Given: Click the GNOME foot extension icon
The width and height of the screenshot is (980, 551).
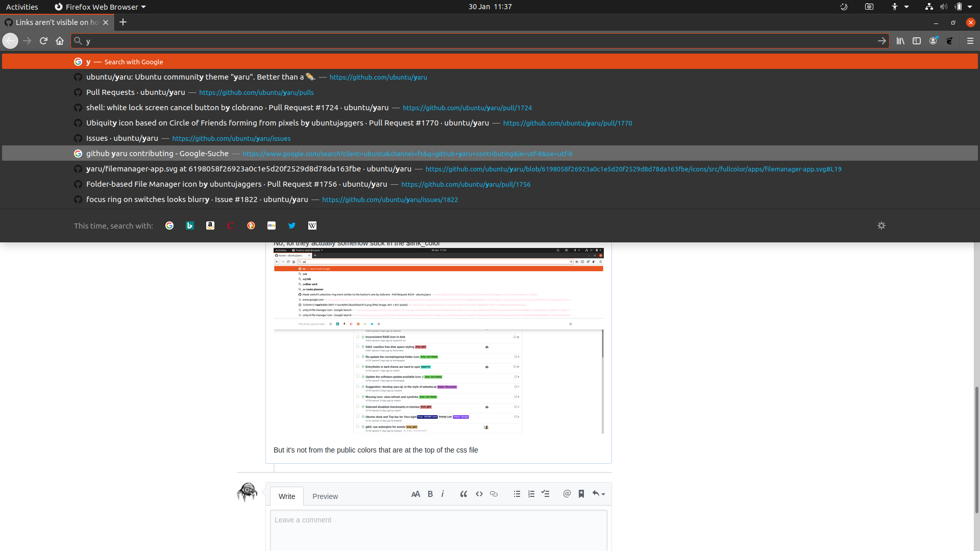Looking at the screenshot, I should coord(949,41).
